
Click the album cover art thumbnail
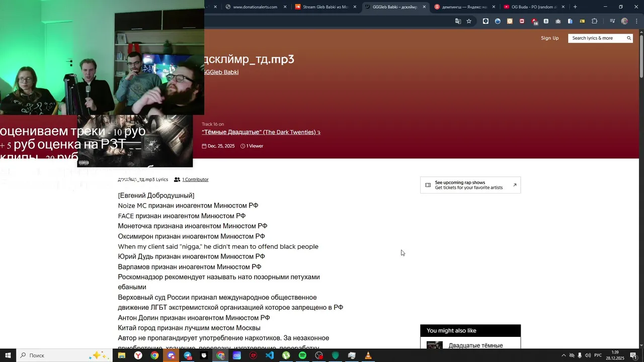click(x=135, y=141)
